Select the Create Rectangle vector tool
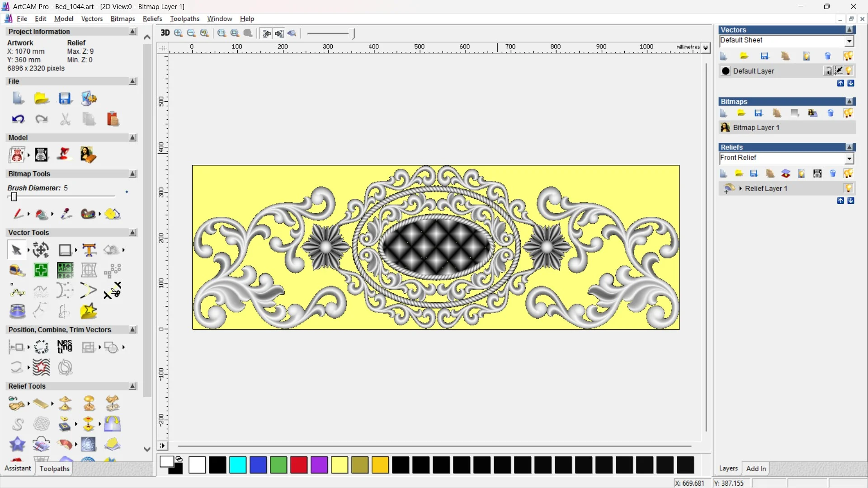 pyautogui.click(x=65, y=250)
